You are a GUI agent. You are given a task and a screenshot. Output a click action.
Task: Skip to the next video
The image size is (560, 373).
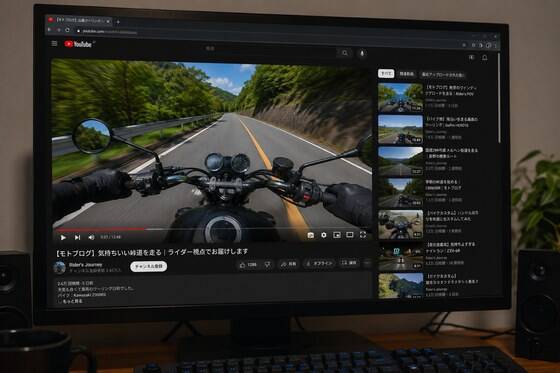77,237
